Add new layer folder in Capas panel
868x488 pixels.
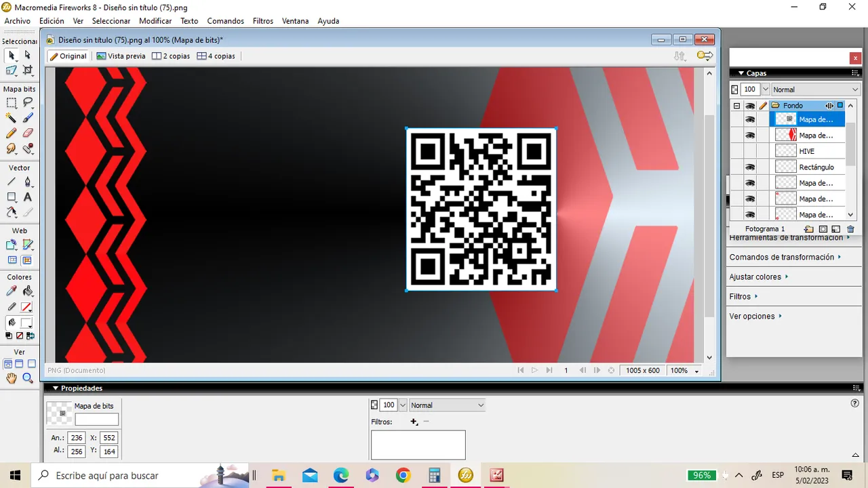pos(809,229)
